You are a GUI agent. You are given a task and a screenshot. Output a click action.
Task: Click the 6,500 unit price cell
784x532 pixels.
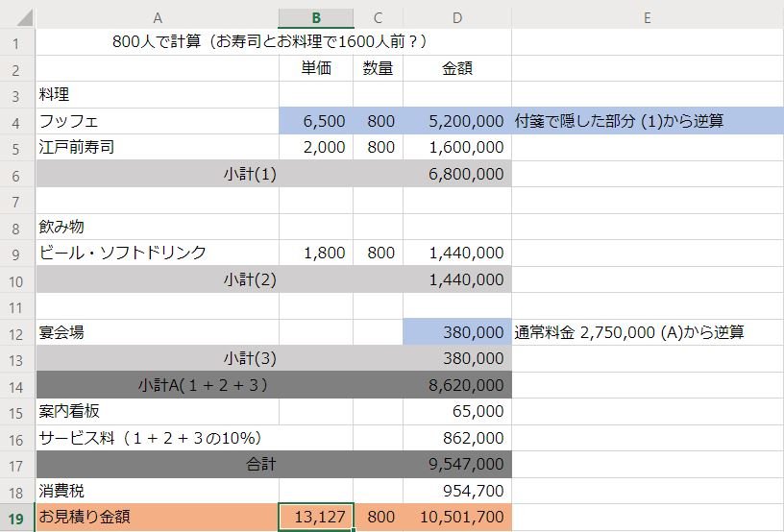[316, 121]
